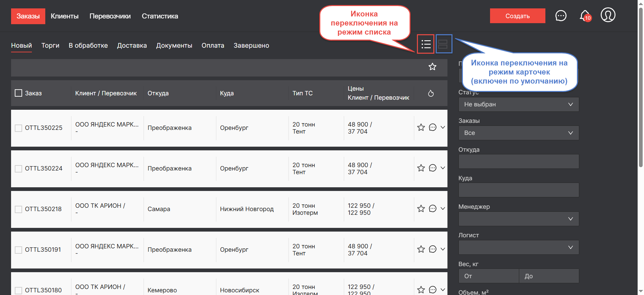Image resolution: width=644 pixels, height=295 pixels.
Task: Click the Откуда filter input field
Action: (x=518, y=161)
